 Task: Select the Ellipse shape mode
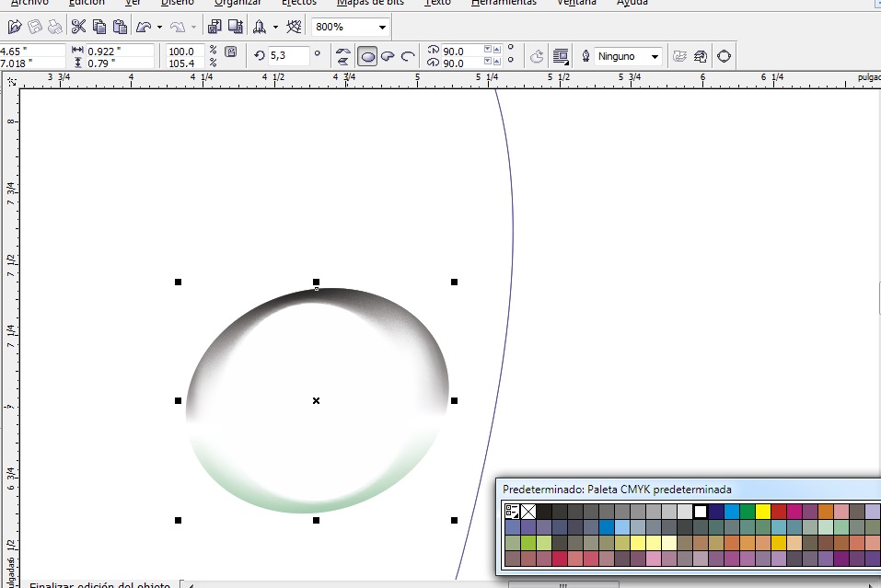point(367,56)
